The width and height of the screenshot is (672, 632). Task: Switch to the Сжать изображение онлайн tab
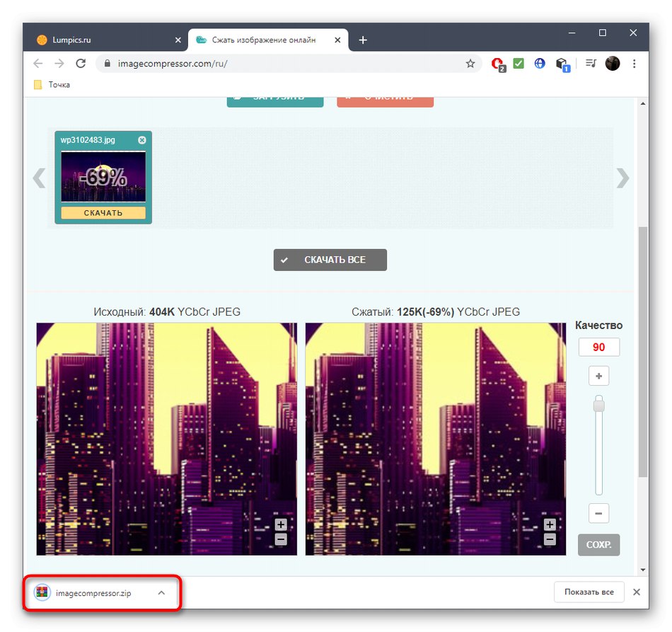268,40
